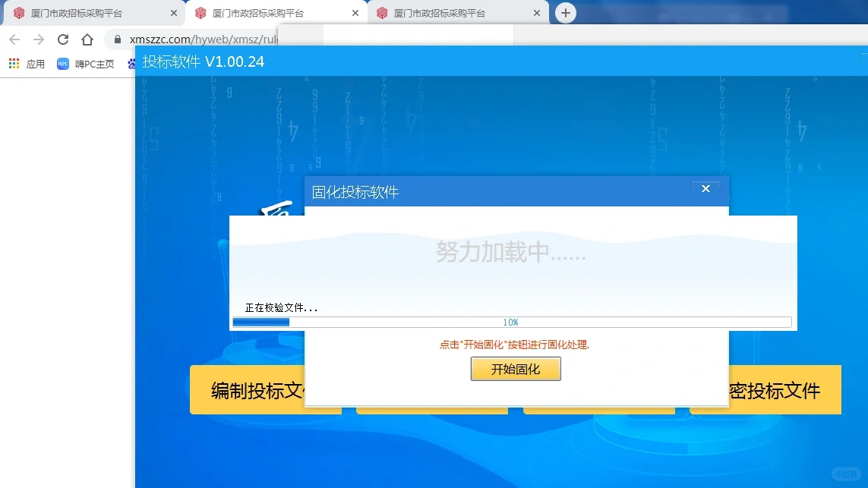Click the 开始固化 button
The width and height of the screenshot is (868, 488).
pyautogui.click(x=516, y=369)
